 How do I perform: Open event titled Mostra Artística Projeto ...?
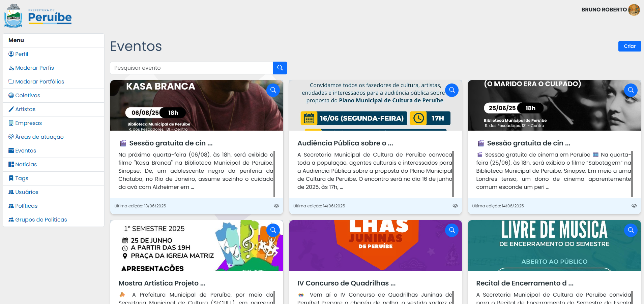pos(162,283)
